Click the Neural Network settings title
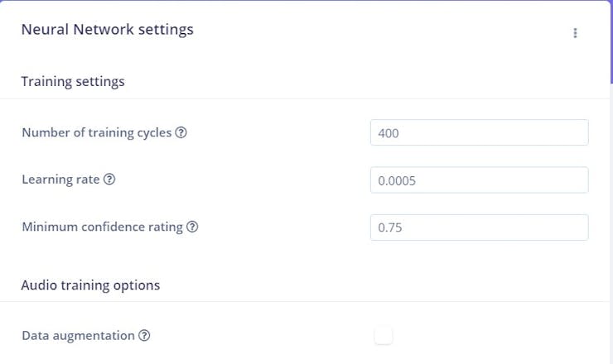 (x=107, y=30)
